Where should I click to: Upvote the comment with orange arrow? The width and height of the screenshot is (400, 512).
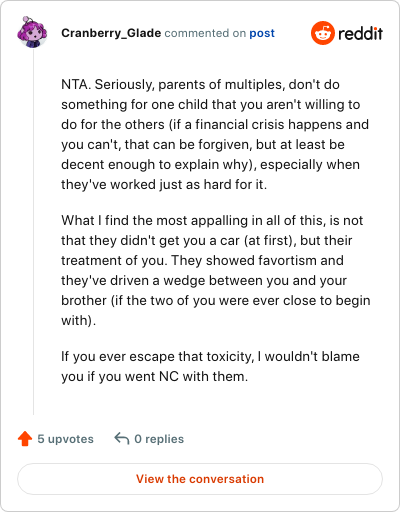coord(25,439)
